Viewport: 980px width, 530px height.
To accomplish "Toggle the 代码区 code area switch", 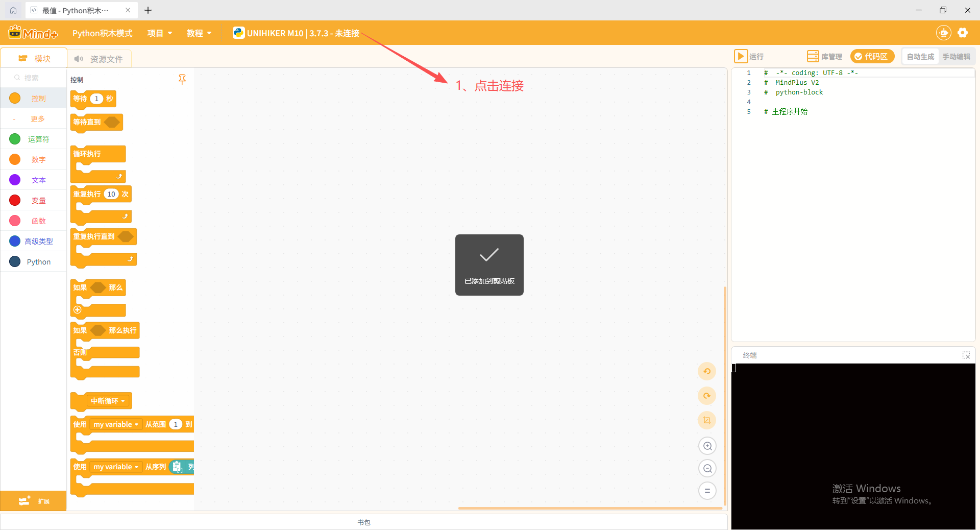I will click(872, 56).
